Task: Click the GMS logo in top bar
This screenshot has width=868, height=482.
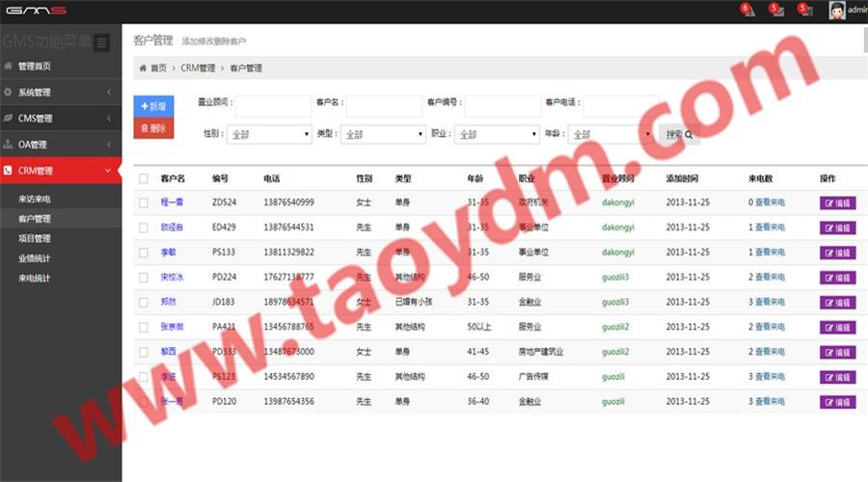Action: 36,11
